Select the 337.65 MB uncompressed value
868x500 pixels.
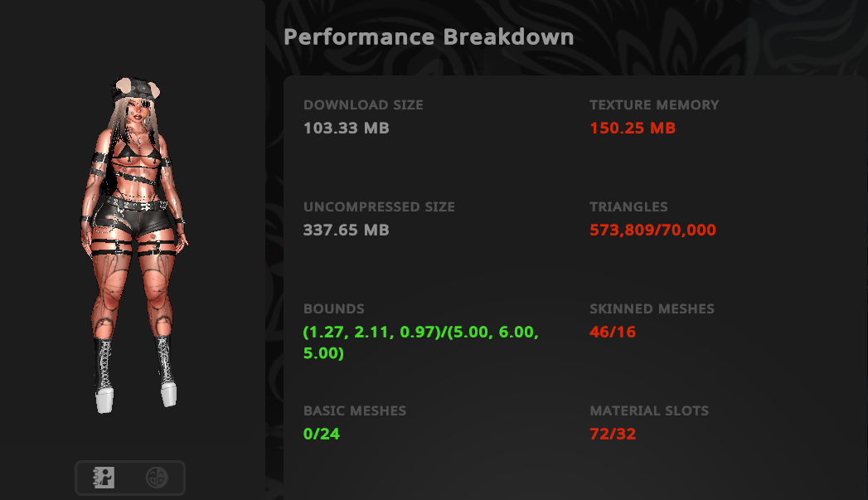(347, 230)
